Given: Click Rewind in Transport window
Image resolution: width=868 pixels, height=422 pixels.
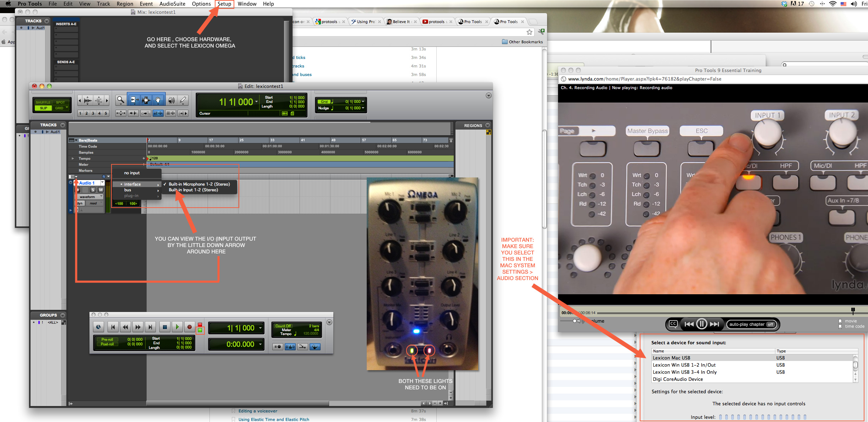Looking at the screenshot, I should click(x=125, y=327).
